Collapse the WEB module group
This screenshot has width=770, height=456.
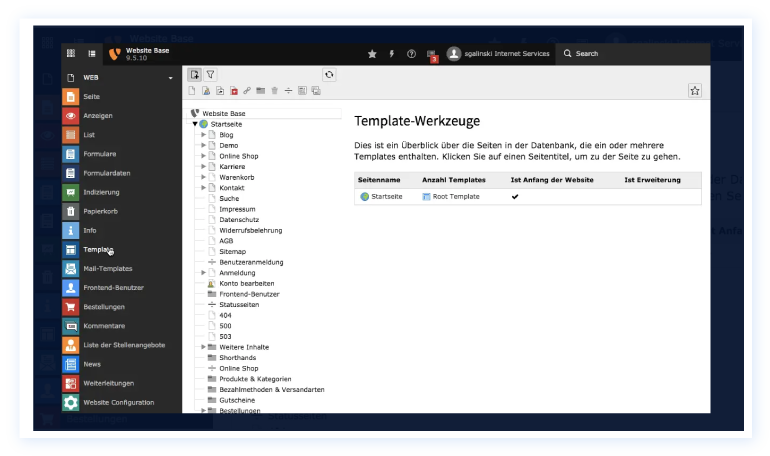tap(120, 78)
